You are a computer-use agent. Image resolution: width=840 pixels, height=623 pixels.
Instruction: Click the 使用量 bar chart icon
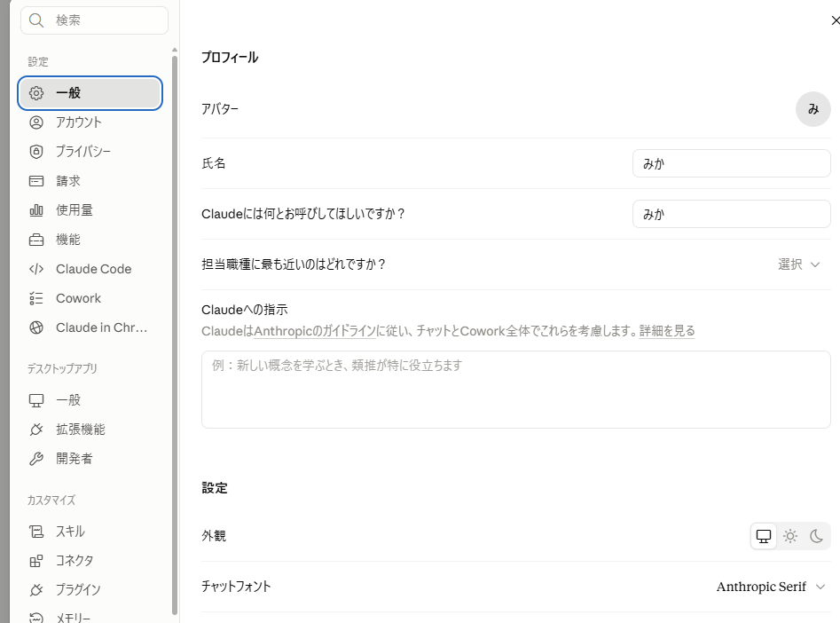36,210
